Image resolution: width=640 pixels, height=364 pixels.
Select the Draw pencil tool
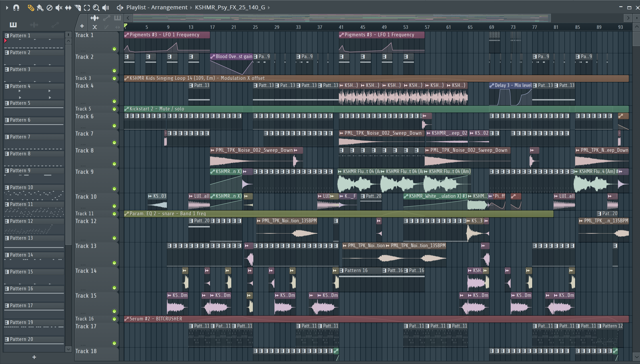(31, 8)
